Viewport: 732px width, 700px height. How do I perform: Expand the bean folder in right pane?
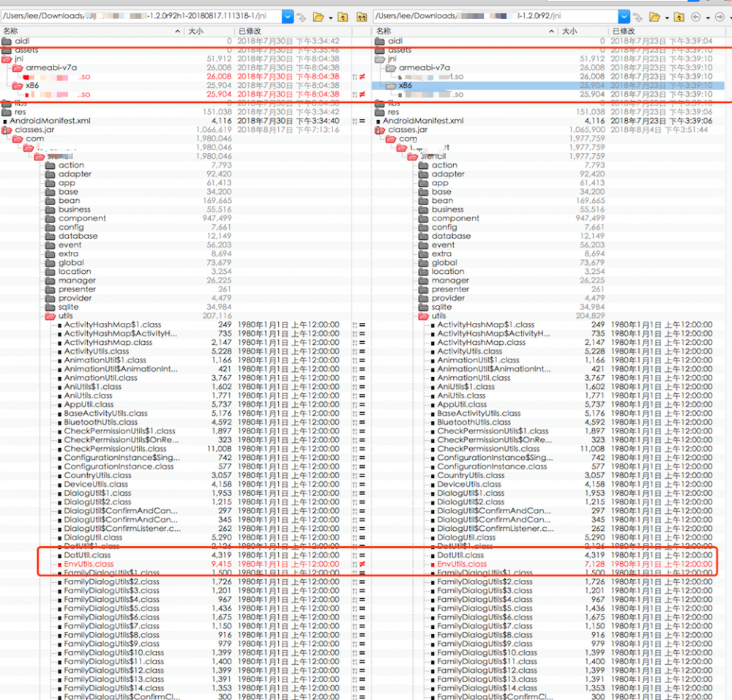pos(424,201)
